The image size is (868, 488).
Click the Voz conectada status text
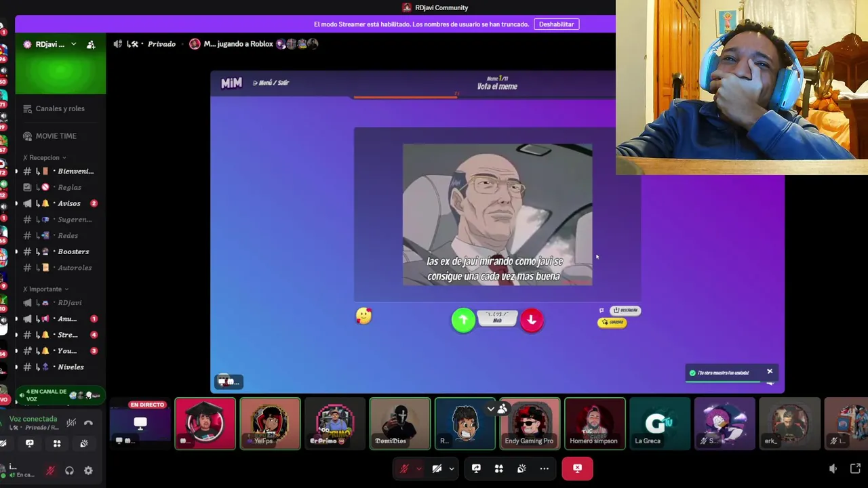[x=33, y=419]
